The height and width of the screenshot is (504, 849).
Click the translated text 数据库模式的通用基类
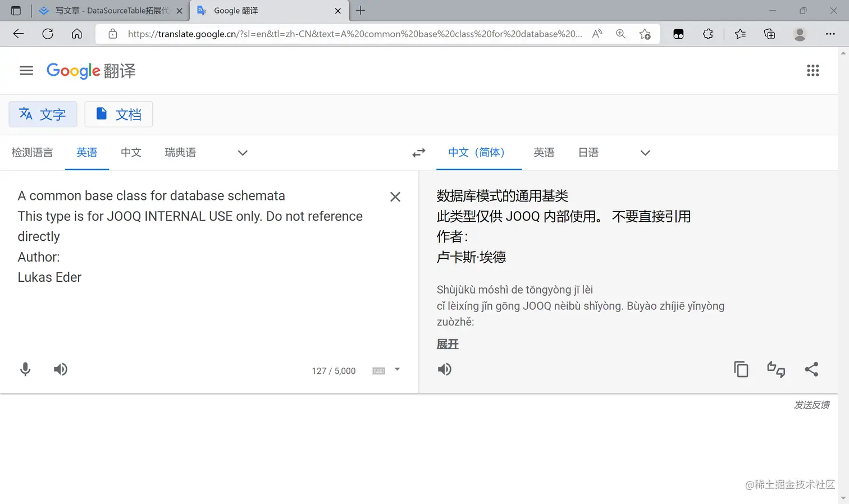pos(503,196)
